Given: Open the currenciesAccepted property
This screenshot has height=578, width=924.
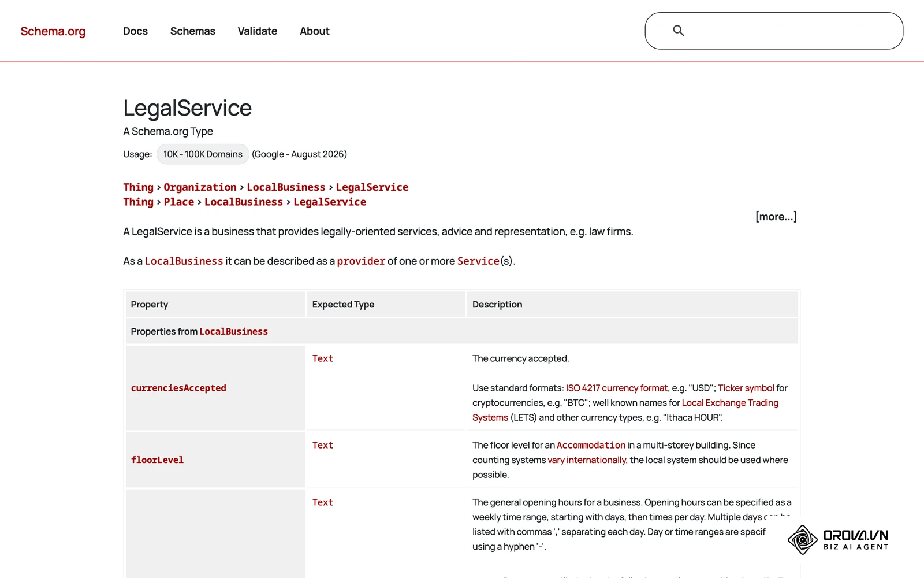Looking at the screenshot, I should [178, 388].
